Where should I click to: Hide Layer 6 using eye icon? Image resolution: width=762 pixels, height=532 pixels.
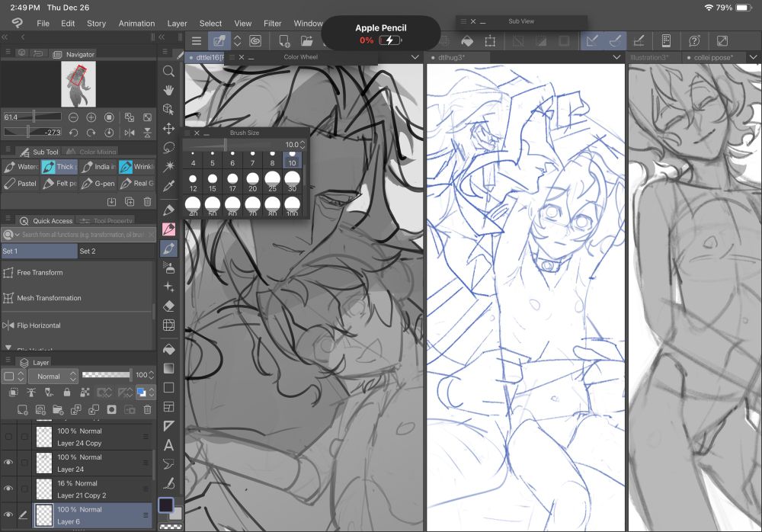pos(8,514)
